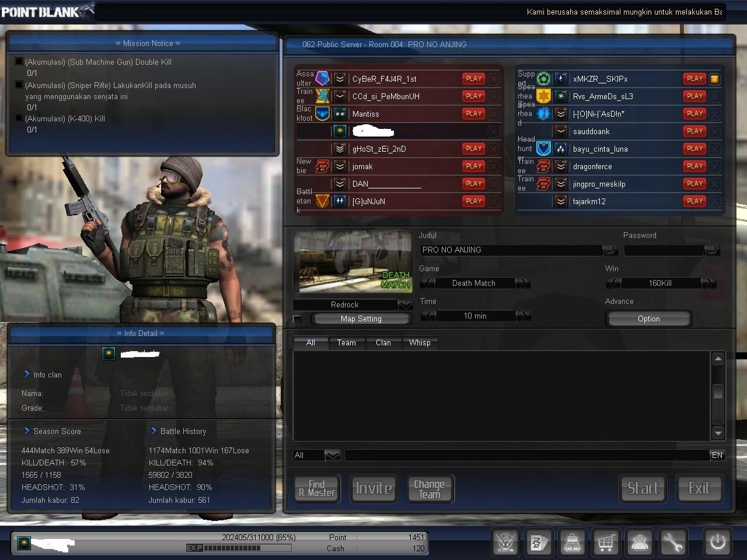Open the shop cart icon
Viewport: 747px width, 560px height.
[x=606, y=542]
